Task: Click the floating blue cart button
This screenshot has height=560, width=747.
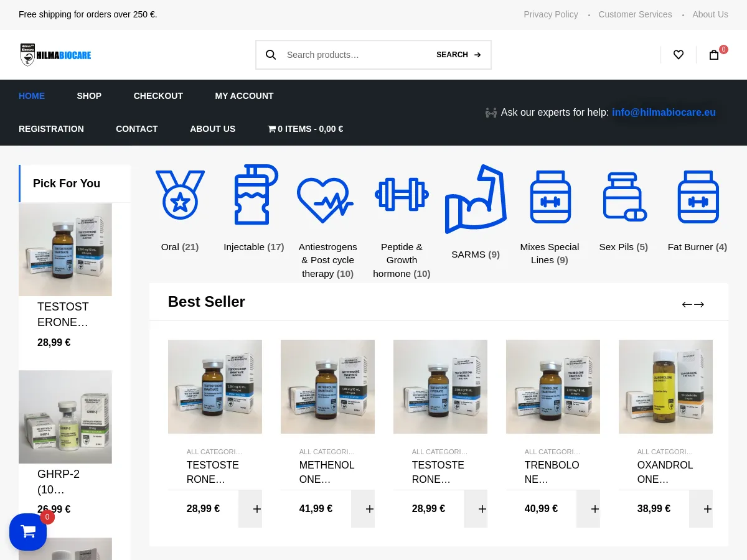Action: (28, 531)
